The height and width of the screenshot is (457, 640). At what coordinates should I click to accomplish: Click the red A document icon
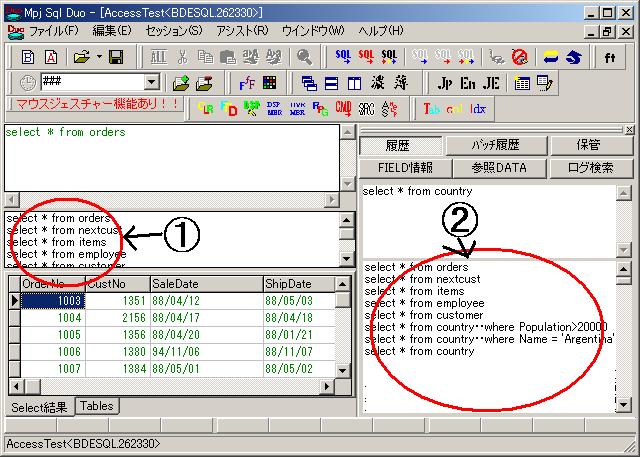[51, 57]
